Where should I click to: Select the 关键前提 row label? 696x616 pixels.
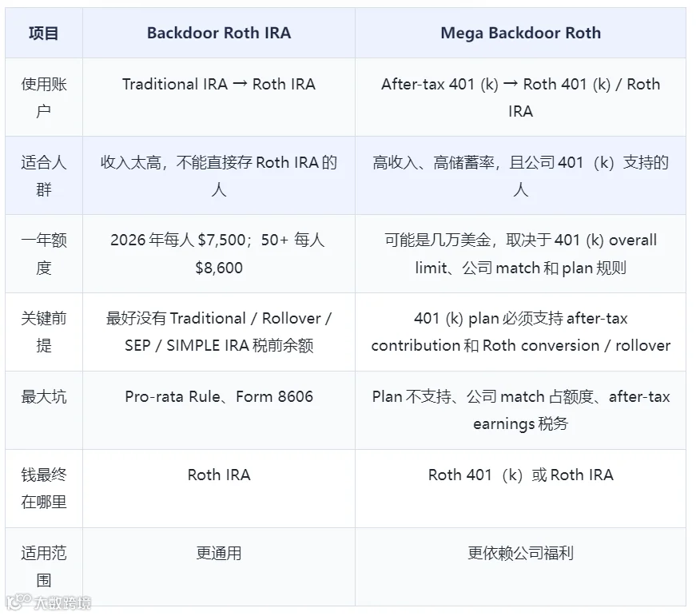[44, 332]
